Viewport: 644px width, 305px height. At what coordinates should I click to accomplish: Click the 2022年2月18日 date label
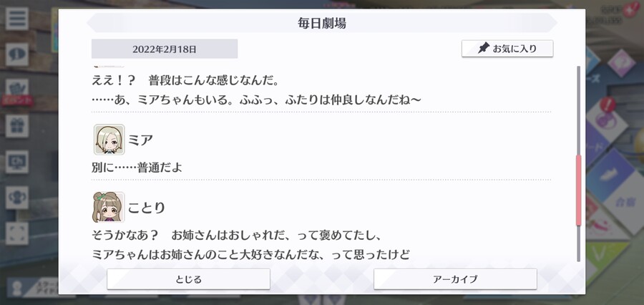(x=165, y=49)
